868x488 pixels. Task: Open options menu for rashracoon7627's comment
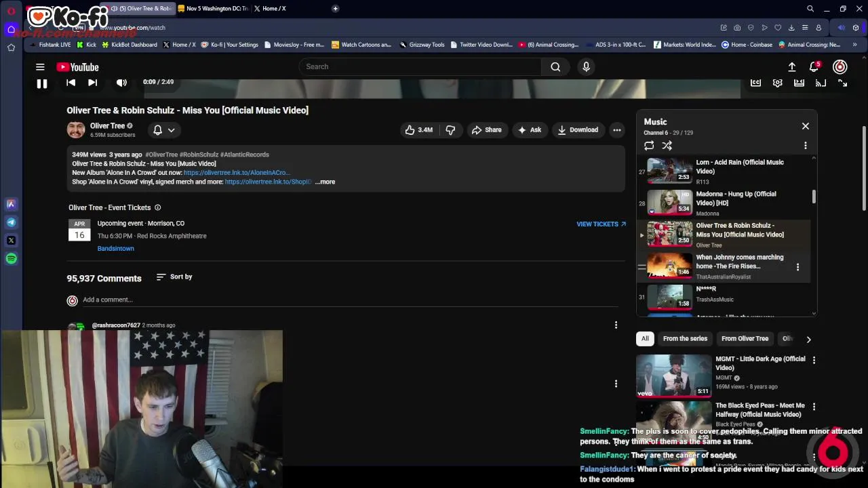click(616, 325)
